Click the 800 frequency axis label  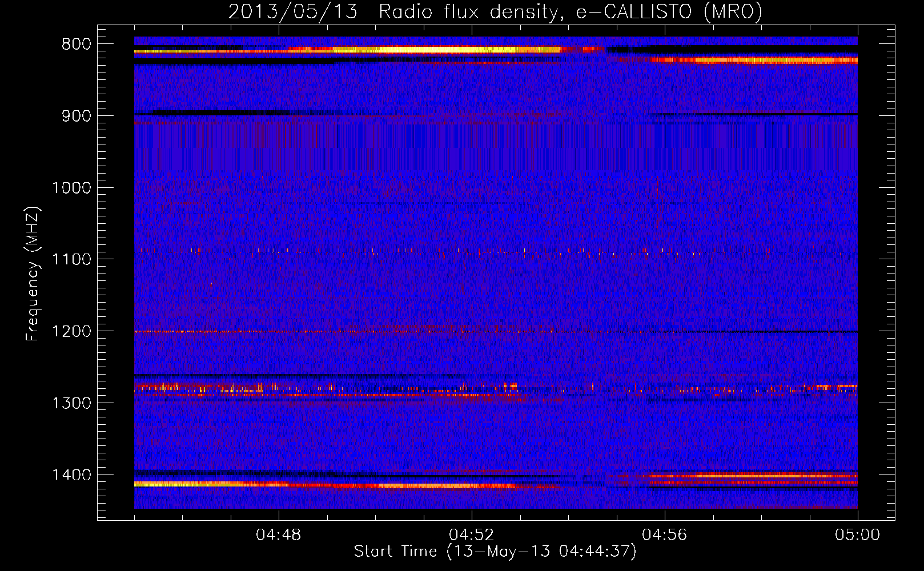tap(77, 45)
